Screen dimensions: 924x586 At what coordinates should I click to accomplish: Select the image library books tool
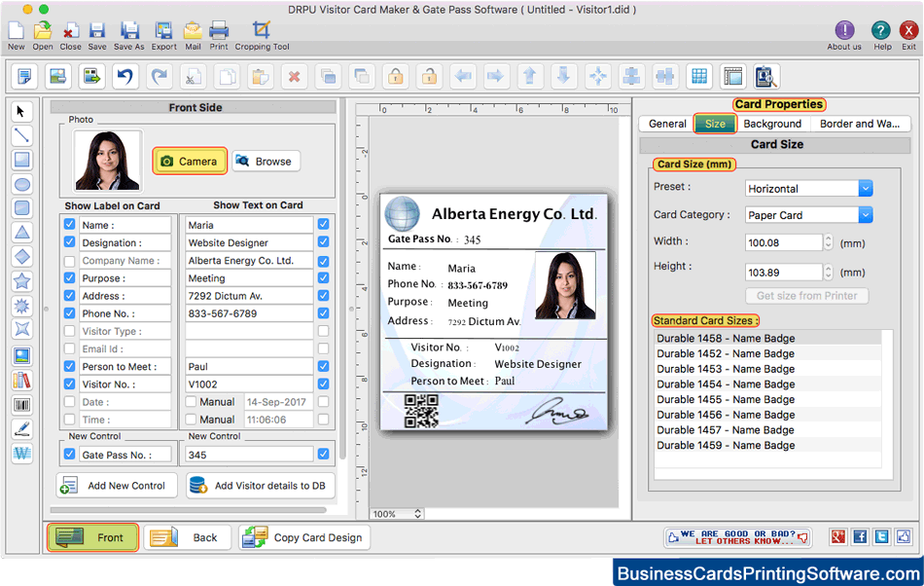pyautogui.click(x=21, y=381)
